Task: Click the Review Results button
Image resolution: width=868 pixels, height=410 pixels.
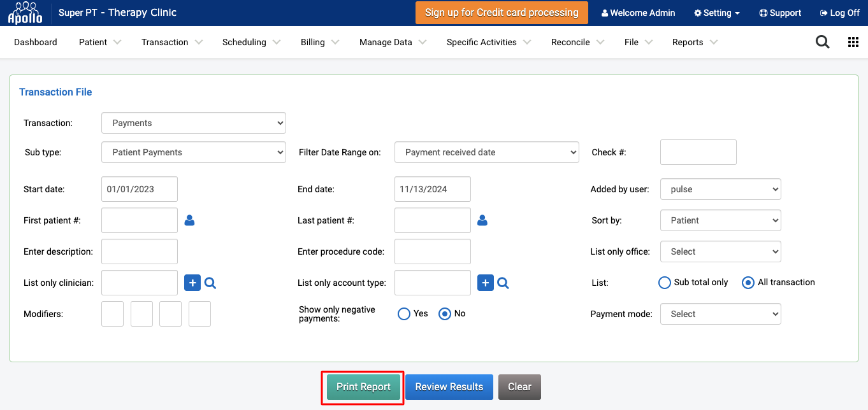Action: (449, 387)
